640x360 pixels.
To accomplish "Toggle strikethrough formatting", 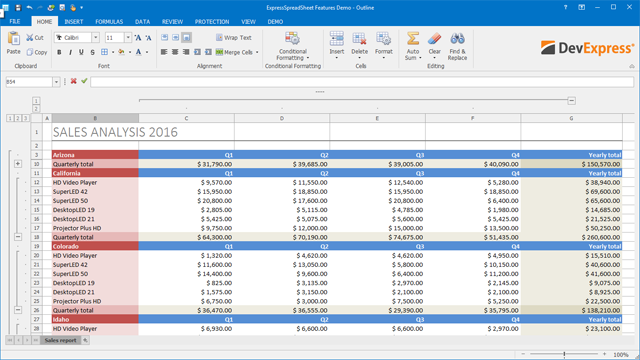I will 92,52.
